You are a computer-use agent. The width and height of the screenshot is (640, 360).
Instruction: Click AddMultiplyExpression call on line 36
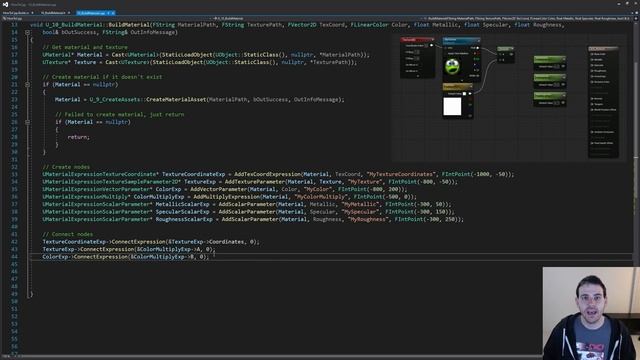227,197
